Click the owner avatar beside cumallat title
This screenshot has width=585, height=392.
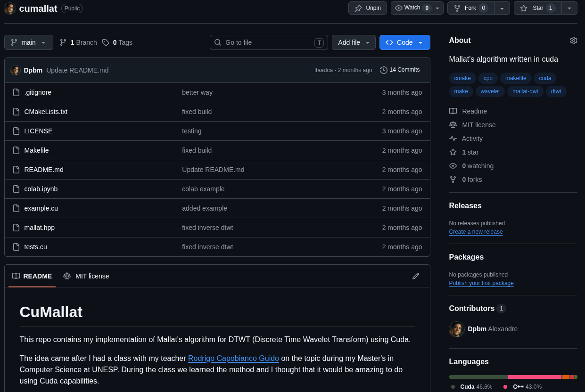tap(10, 8)
